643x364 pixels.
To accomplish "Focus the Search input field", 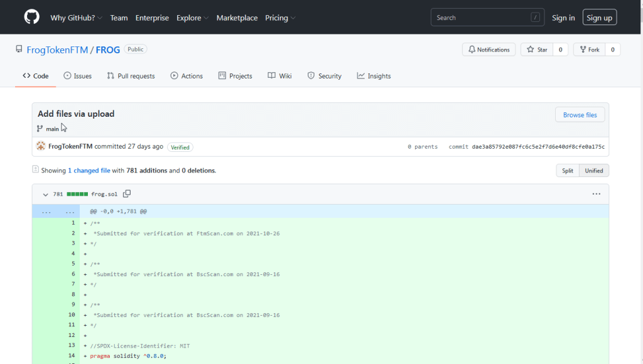I will 487,17.
